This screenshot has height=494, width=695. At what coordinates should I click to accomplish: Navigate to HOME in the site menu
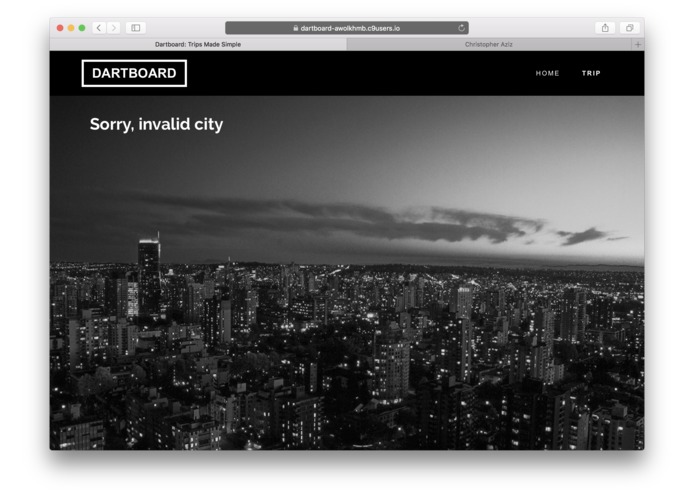[547, 73]
